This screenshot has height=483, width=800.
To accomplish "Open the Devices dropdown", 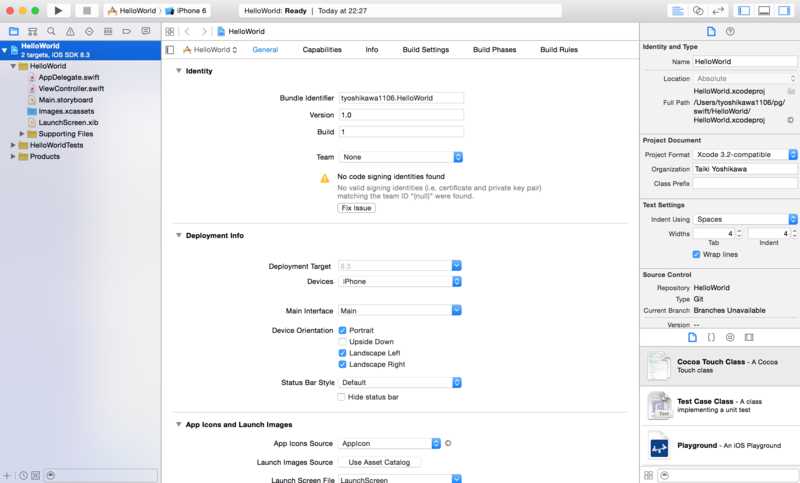I will click(400, 282).
